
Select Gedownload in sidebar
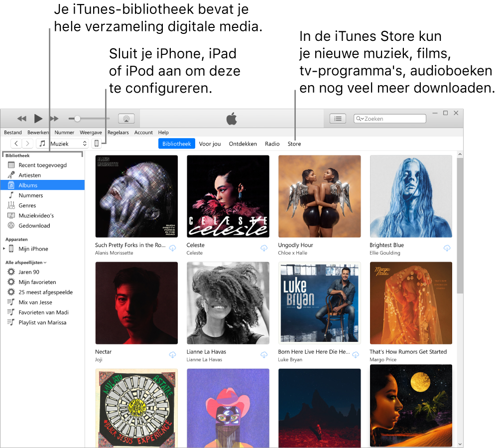click(x=42, y=226)
